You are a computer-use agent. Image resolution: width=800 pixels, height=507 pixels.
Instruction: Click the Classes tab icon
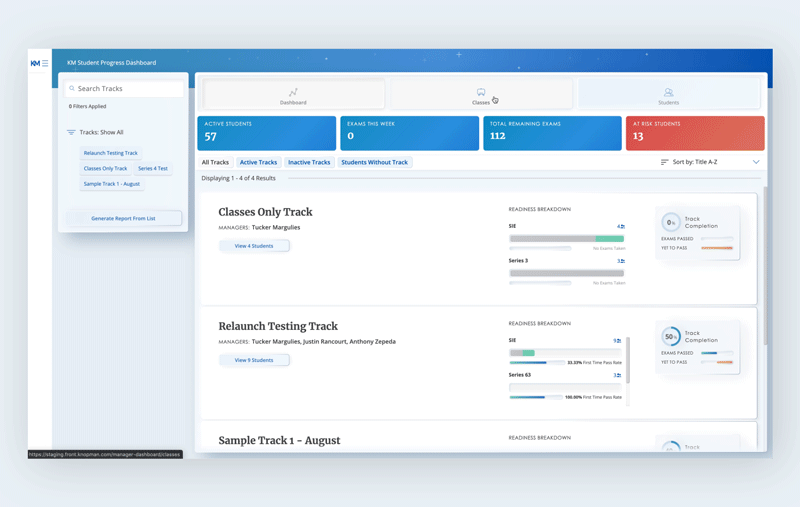[x=481, y=92]
